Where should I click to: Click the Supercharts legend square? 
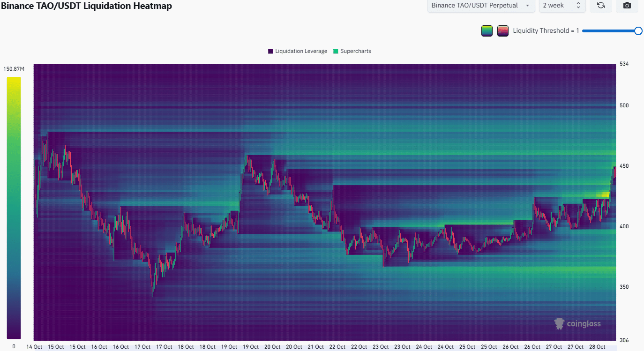[x=335, y=51]
